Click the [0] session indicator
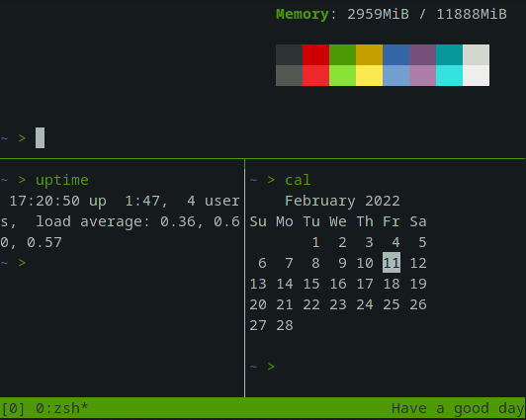The width and height of the screenshot is (526, 420). (13, 408)
